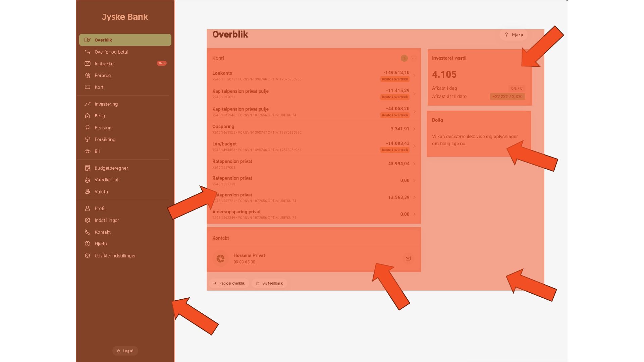
Task: Open the three-dot menu in Konti header
Action: (x=414, y=58)
